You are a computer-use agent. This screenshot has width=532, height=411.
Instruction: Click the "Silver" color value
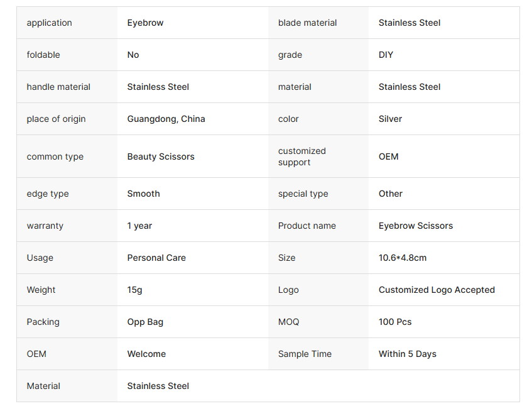(390, 119)
